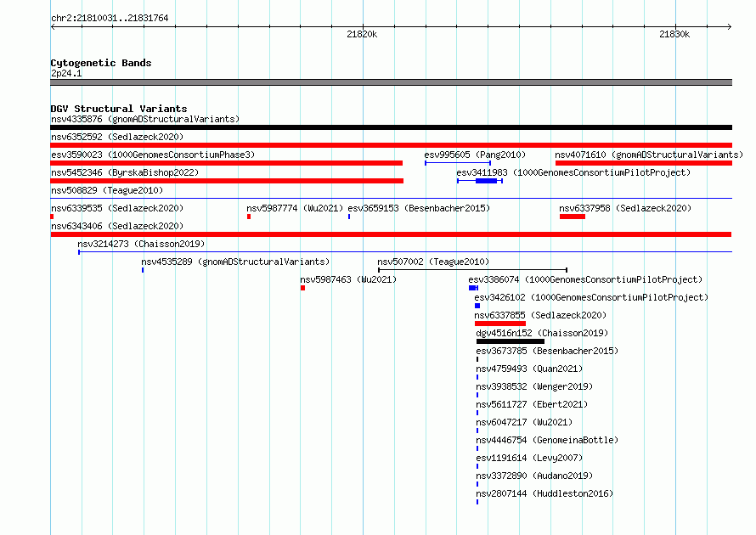Select esv3673785 (Besenbacher2015) label

click(x=547, y=351)
